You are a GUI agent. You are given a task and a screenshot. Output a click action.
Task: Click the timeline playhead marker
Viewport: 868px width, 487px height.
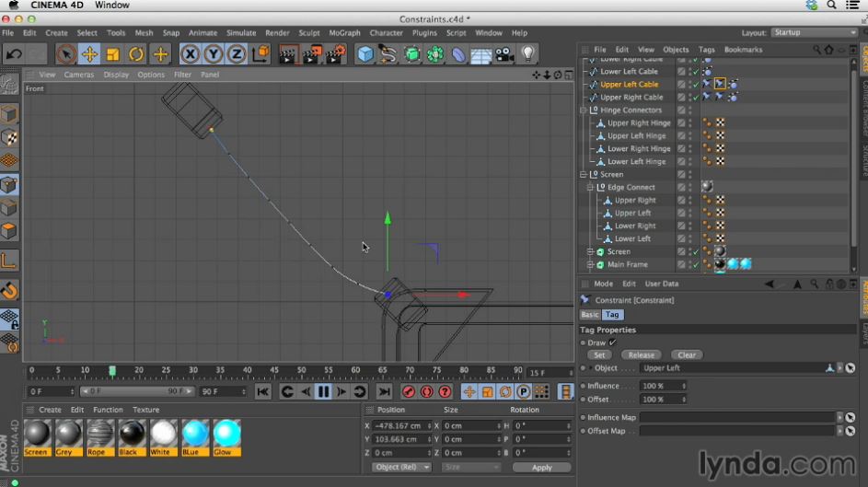pos(112,371)
